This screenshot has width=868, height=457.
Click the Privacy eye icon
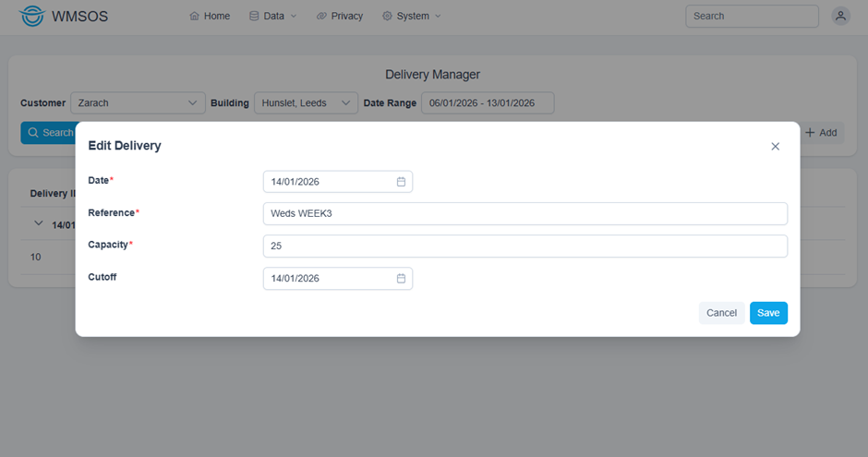coord(321,16)
